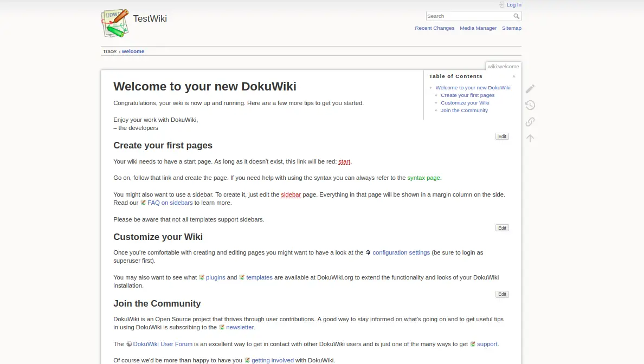
Task: Click the 'Welcome to your new DokuWiki' heading
Action: [x=204, y=87]
